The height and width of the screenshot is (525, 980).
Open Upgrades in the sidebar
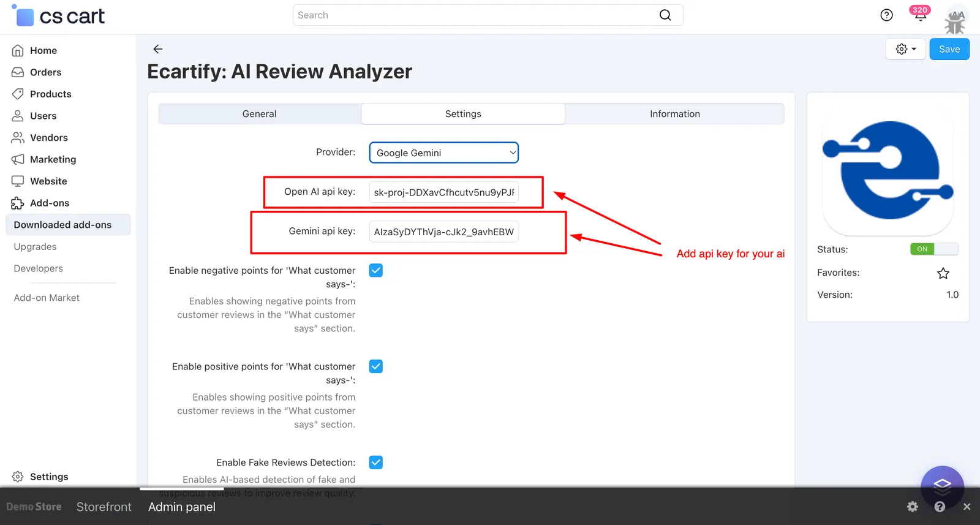point(35,247)
